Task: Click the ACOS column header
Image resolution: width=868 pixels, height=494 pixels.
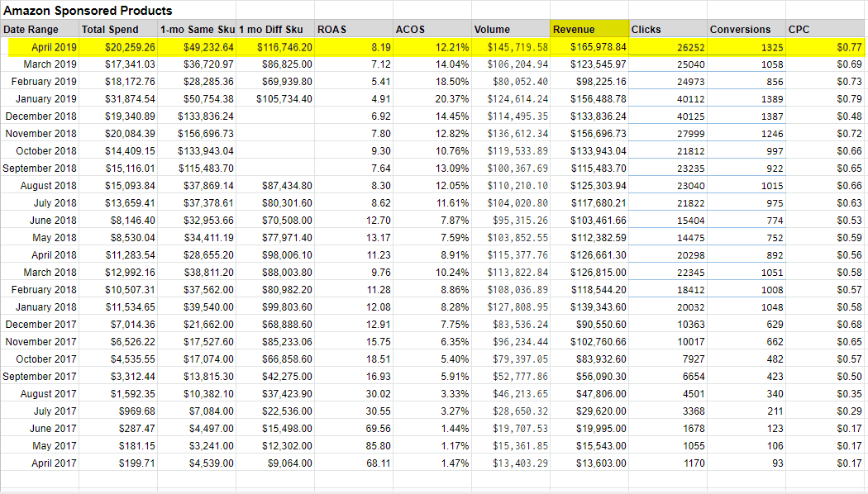Action: pyautogui.click(x=433, y=29)
